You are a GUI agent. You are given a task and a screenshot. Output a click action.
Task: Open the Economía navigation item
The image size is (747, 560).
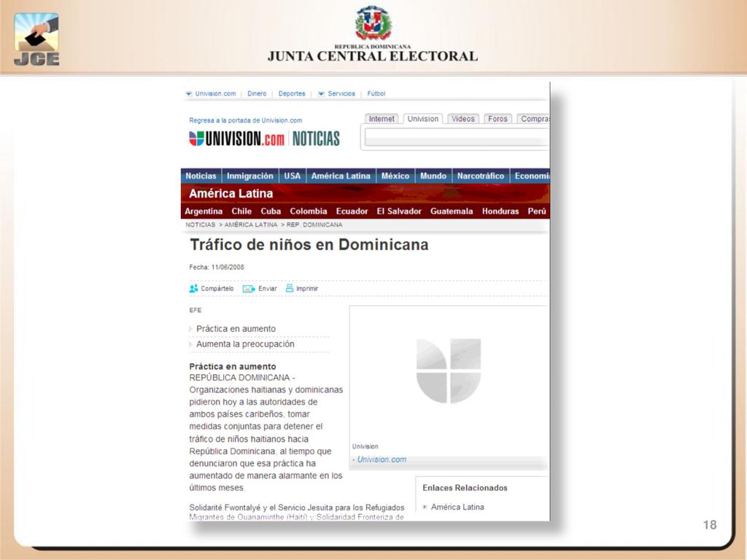pyautogui.click(x=530, y=176)
